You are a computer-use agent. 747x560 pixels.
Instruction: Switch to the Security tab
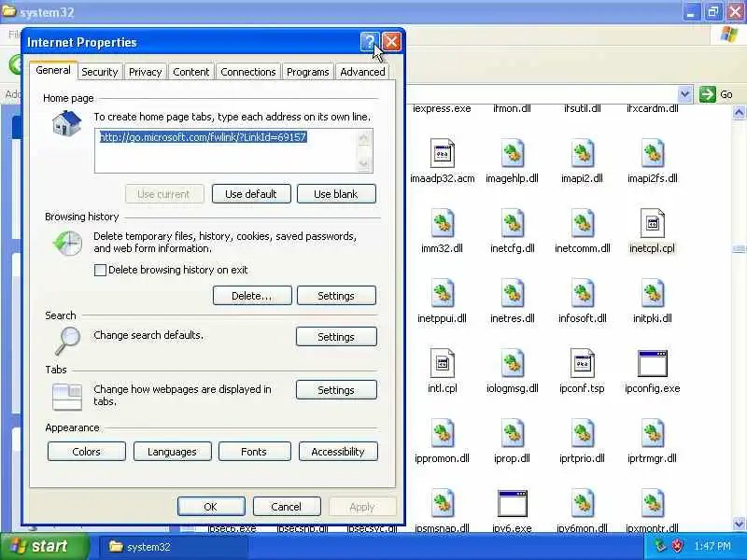[100, 72]
